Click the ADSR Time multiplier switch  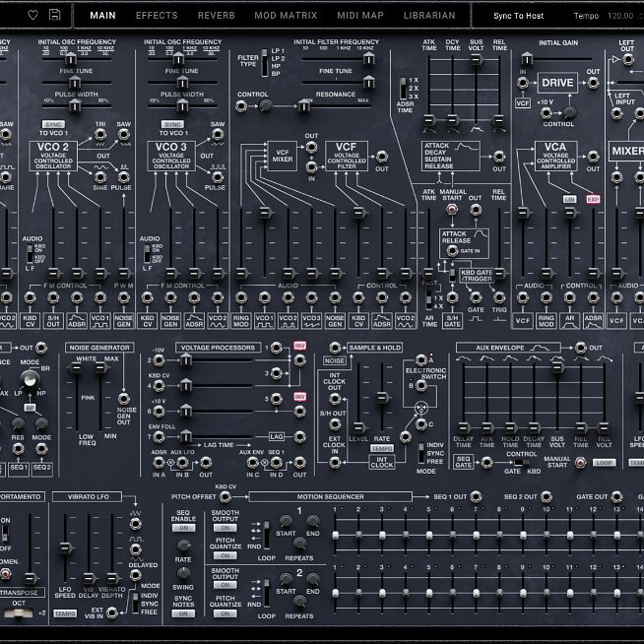403,88
